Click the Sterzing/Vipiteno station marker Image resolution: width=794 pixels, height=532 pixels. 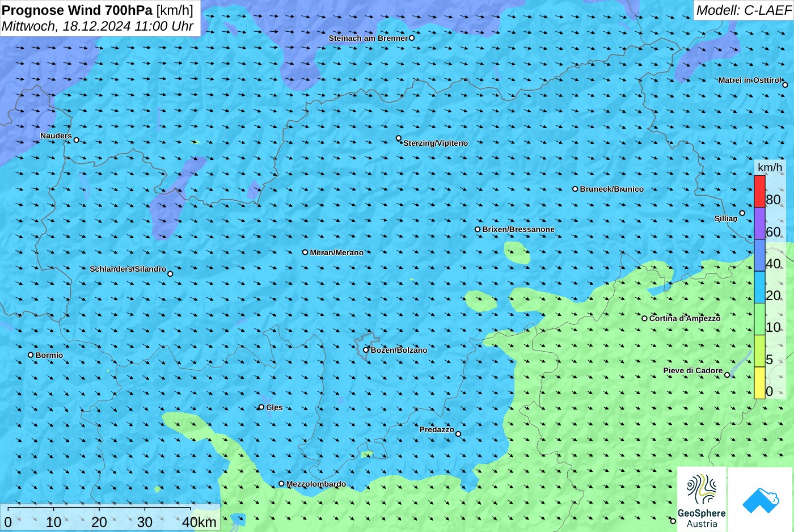click(x=399, y=138)
